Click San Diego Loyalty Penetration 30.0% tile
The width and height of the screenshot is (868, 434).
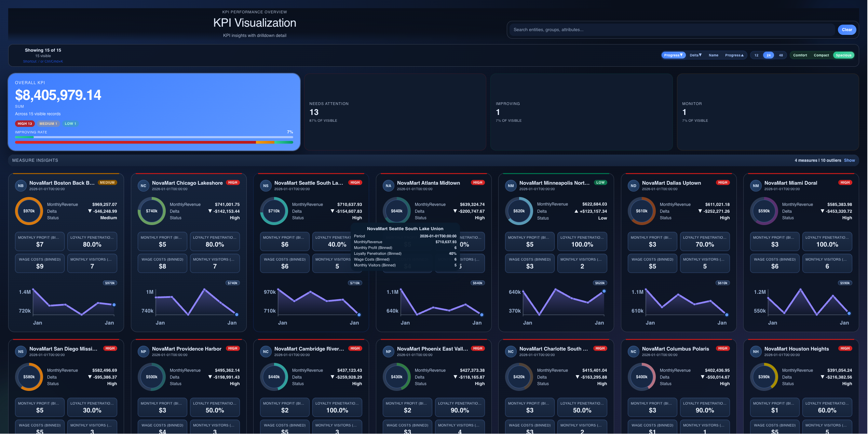coord(92,407)
